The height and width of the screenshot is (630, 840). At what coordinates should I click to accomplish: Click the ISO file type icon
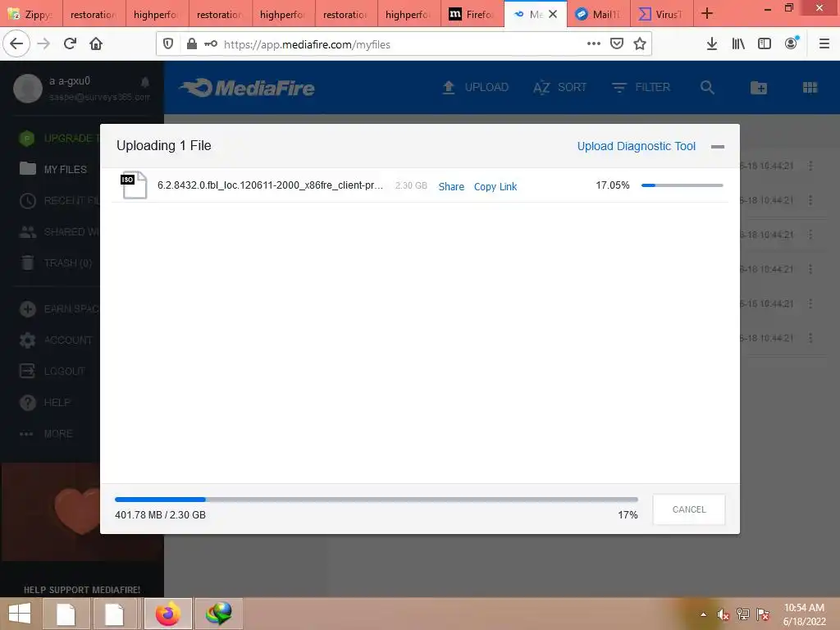click(134, 185)
